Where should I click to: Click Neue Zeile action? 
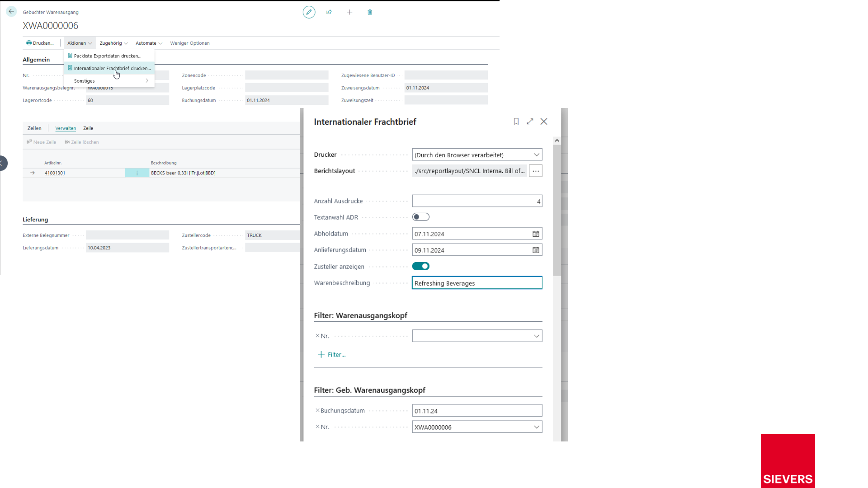click(x=41, y=142)
